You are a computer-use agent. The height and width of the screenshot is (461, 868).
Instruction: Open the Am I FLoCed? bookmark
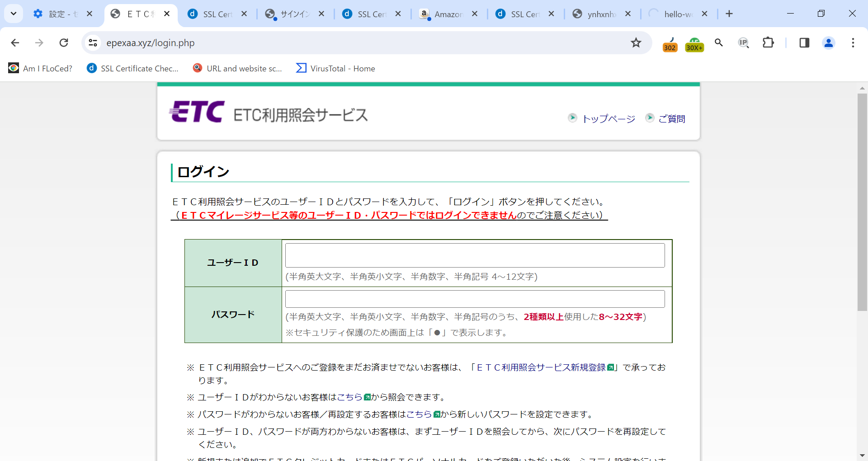pos(40,68)
